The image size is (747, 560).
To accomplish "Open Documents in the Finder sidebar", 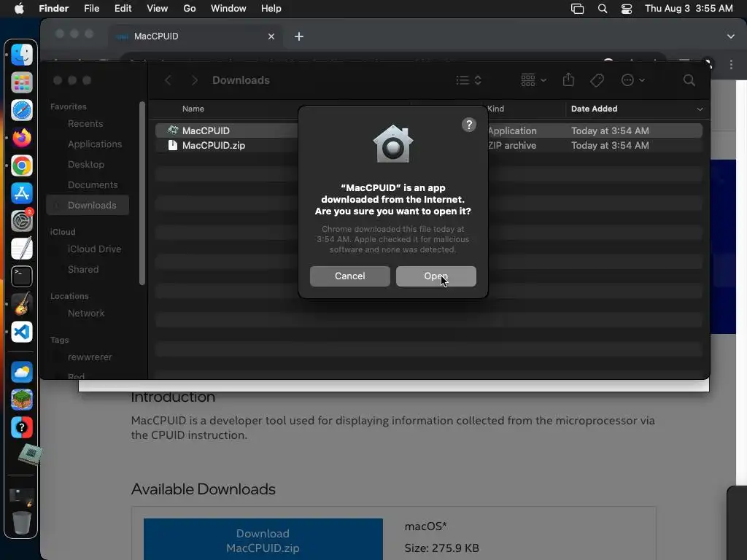I will pos(93,184).
